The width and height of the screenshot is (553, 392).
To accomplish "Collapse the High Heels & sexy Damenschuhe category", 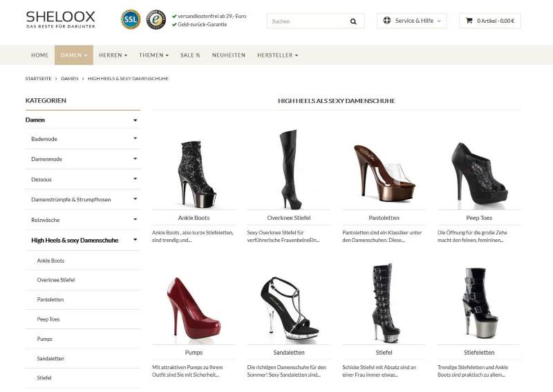I will coord(135,240).
